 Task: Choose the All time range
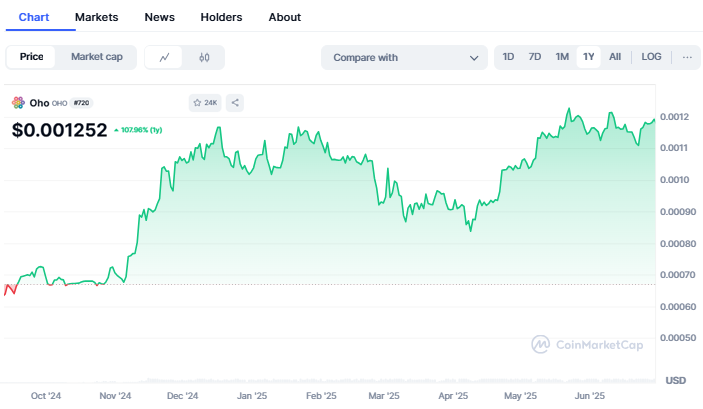[x=615, y=57]
